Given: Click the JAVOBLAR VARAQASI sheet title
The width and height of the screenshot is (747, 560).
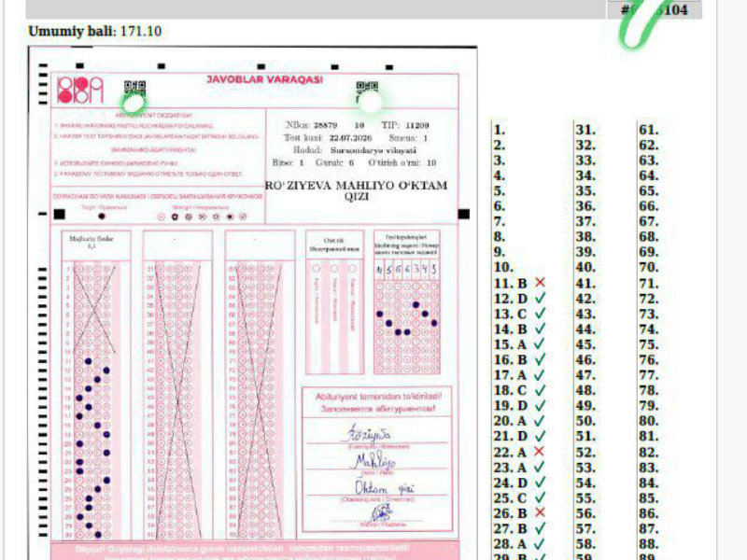Looking at the screenshot, I should point(265,79).
